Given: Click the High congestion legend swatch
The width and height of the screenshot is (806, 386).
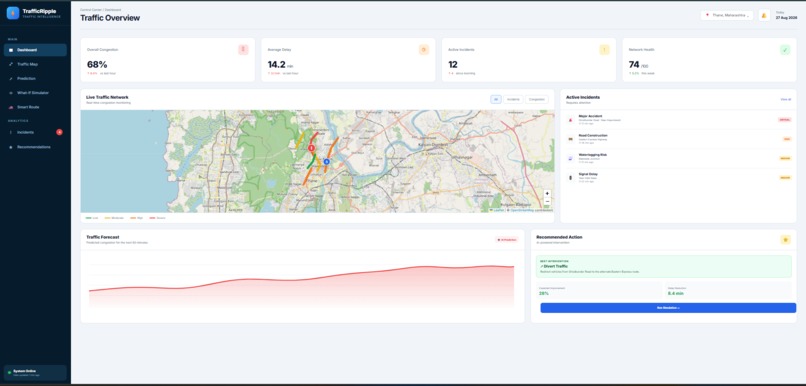Looking at the screenshot, I should pos(133,218).
